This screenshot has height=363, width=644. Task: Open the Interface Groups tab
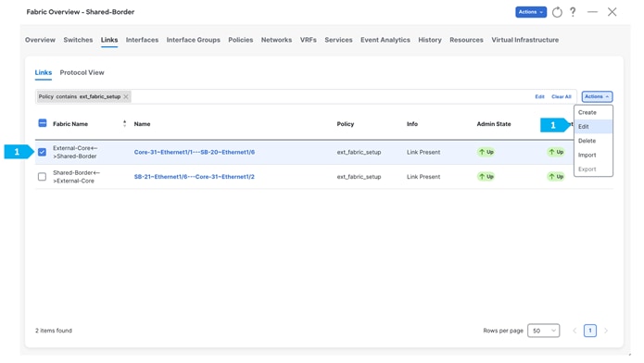pos(193,40)
